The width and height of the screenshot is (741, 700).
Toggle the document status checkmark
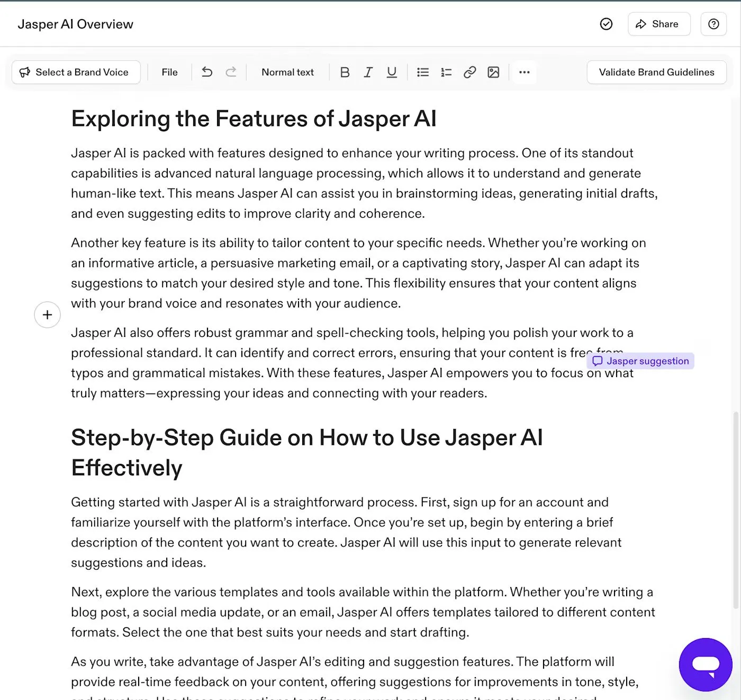click(606, 24)
